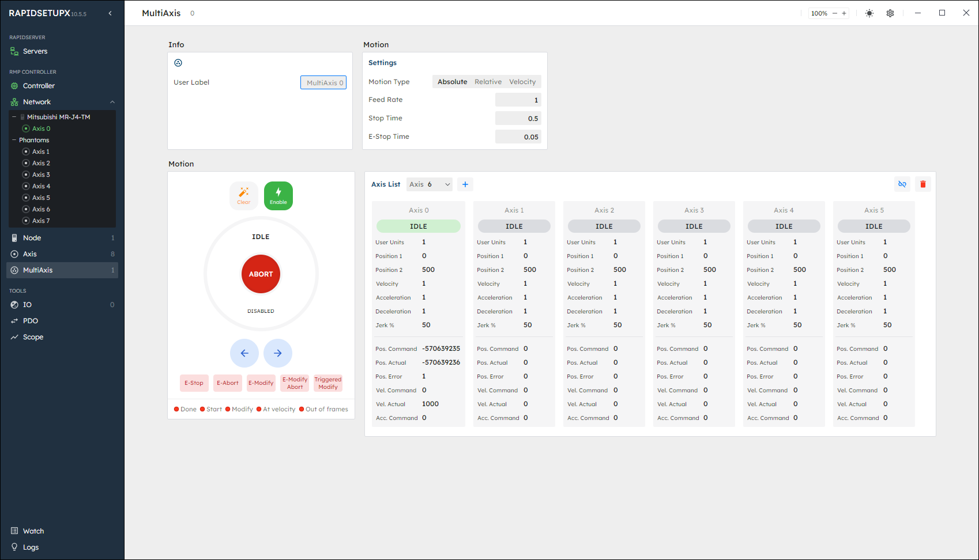Select Axis 1 in the tree
This screenshot has width=979, height=560.
coord(41,152)
